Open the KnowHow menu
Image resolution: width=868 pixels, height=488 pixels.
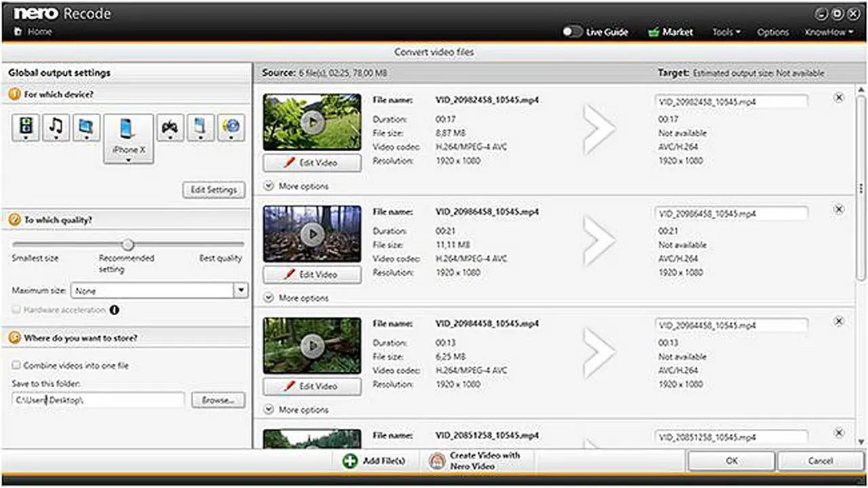pyautogui.click(x=828, y=32)
